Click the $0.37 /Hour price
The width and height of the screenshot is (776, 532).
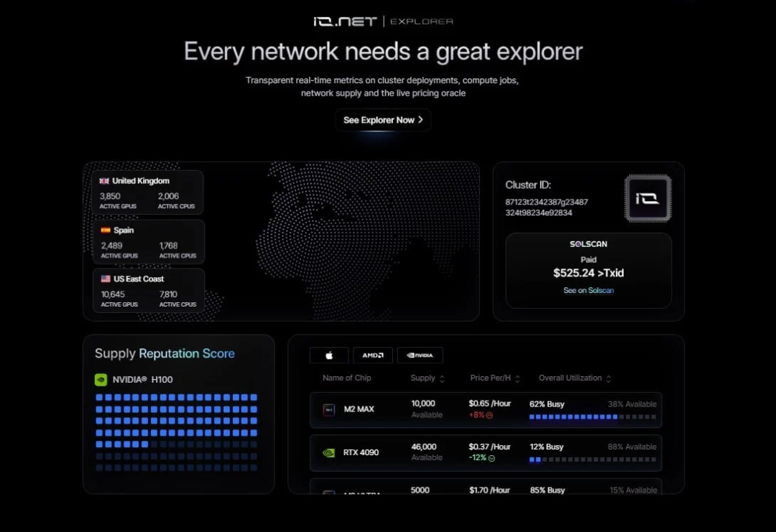click(x=489, y=447)
